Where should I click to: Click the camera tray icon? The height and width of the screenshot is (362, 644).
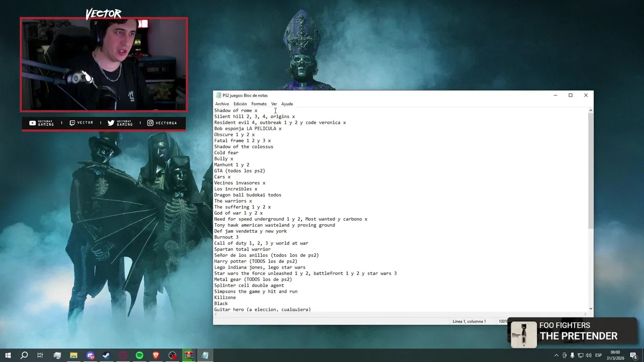pyautogui.click(x=565, y=355)
